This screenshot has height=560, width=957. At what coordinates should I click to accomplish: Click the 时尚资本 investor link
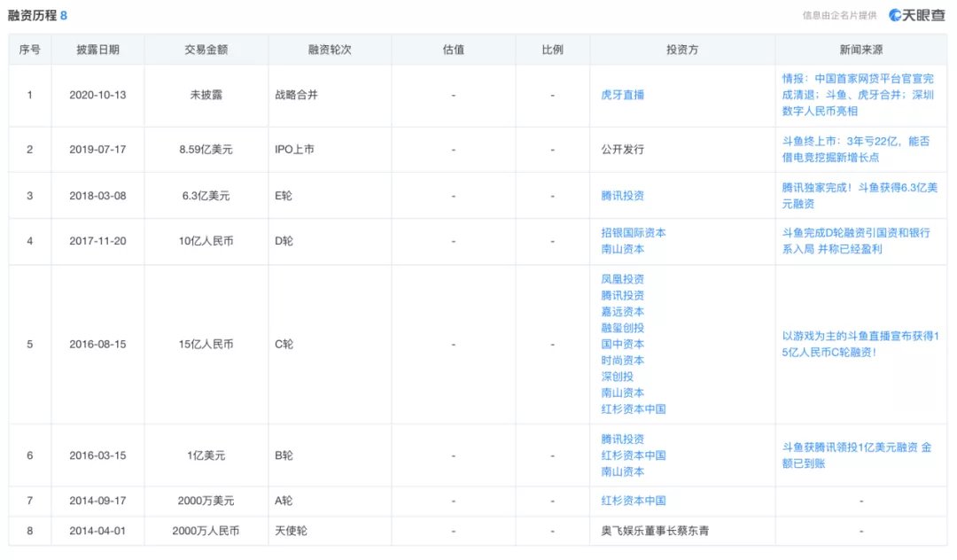[x=623, y=361]
